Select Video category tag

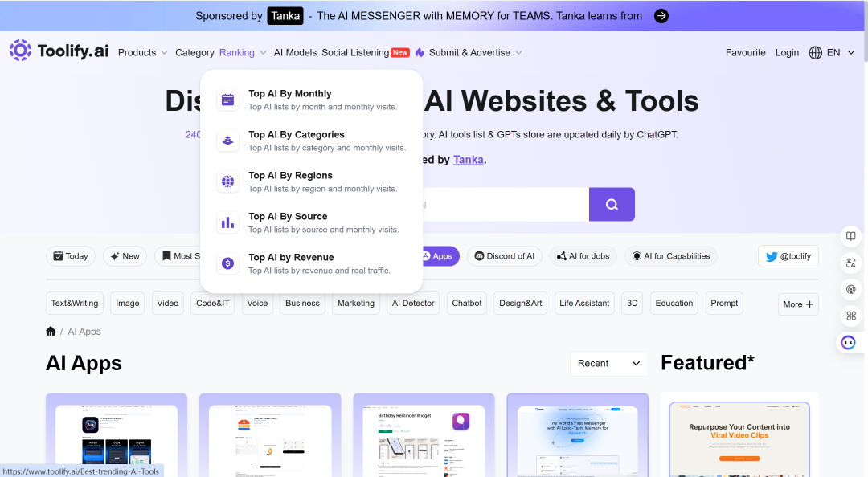[x=168, y=304]
